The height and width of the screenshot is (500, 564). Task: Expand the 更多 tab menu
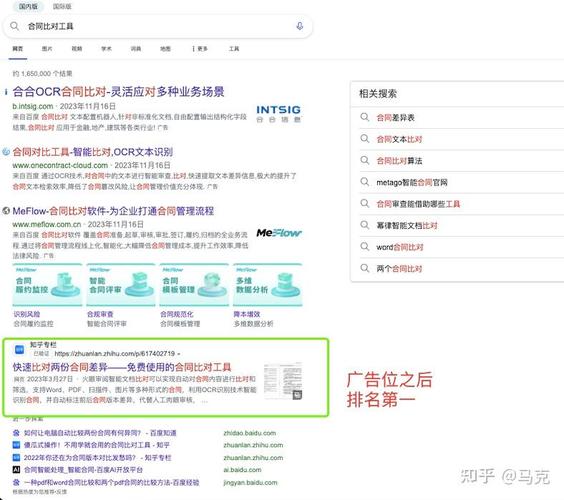[x=200, y=49]
